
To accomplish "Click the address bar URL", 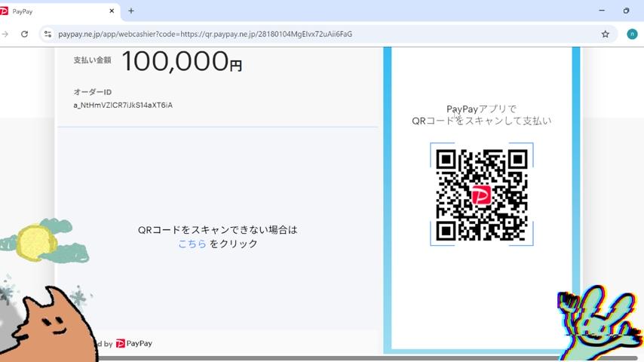I will [x=205, y=34].
